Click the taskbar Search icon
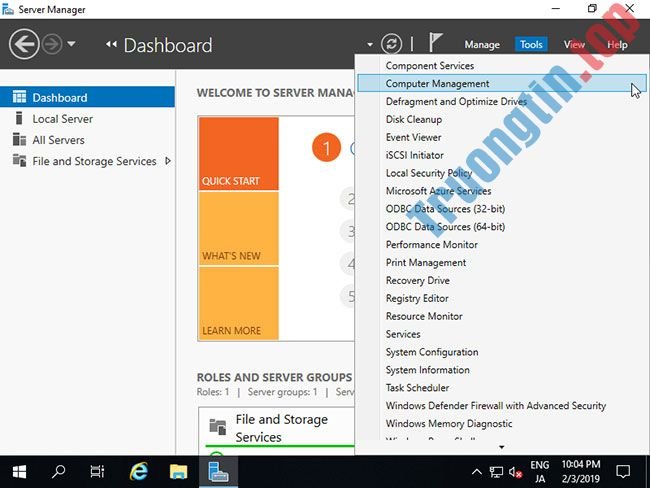The height and width of the screenshot is (488, 650). 58,472
